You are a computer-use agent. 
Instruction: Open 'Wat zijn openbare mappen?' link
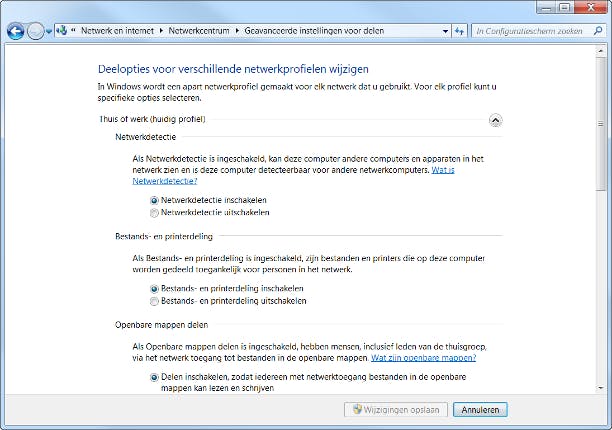click(x=423, y=358)
